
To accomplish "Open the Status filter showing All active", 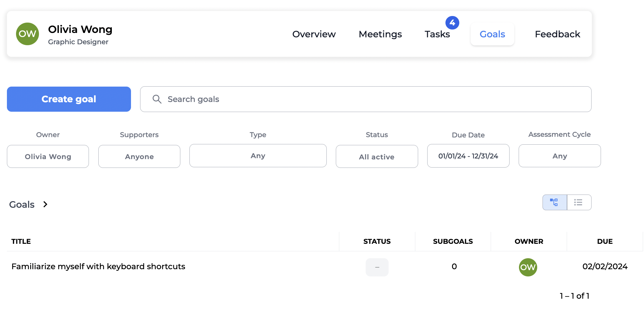I will pos(377,156).
